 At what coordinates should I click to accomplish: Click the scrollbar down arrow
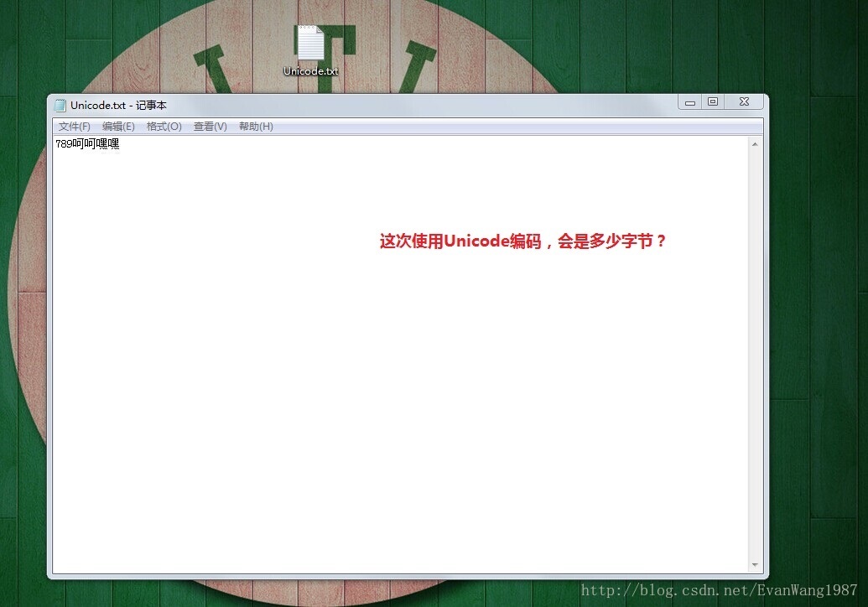pos(754,564)
